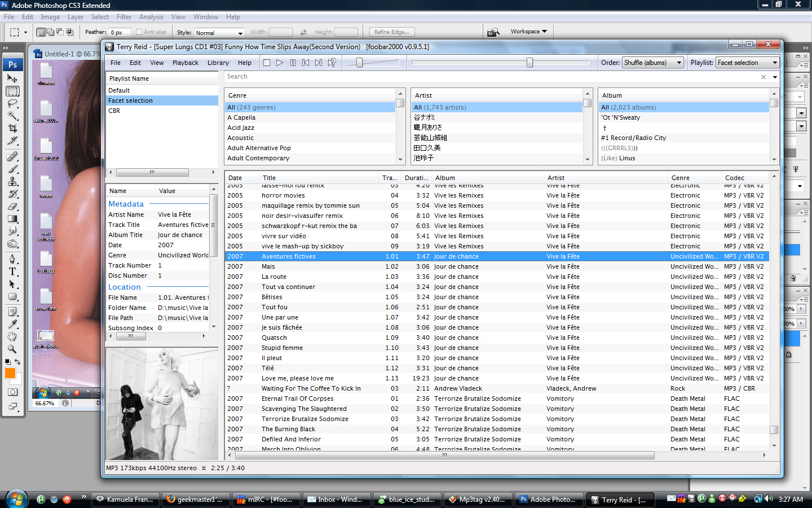Toggle the Anti-alias checkbox in Photoshop

click(x=139, y=32)
